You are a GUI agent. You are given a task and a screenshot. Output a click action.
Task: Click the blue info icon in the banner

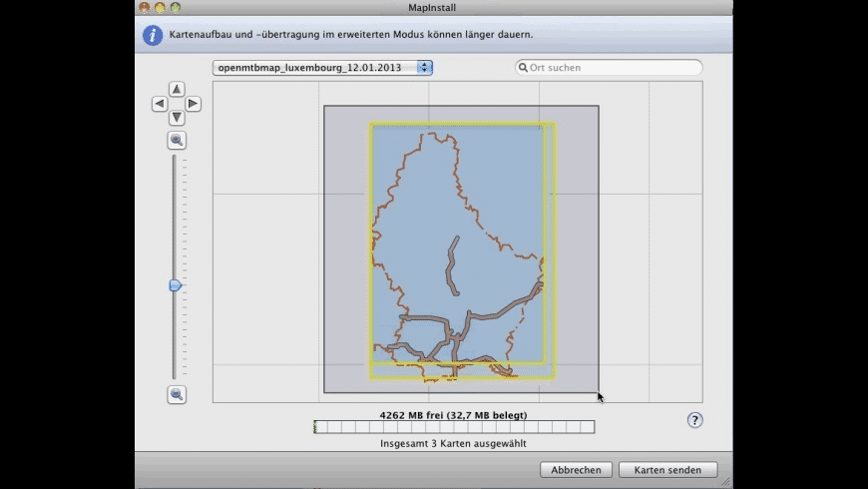tap(153, 35)
